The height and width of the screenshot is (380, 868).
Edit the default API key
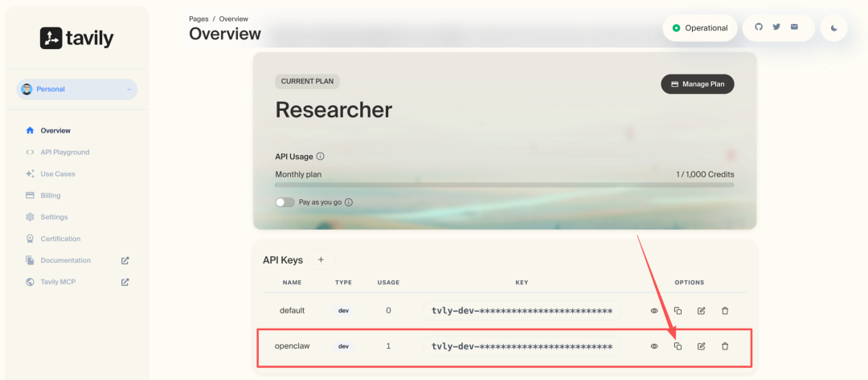(701, 311)
